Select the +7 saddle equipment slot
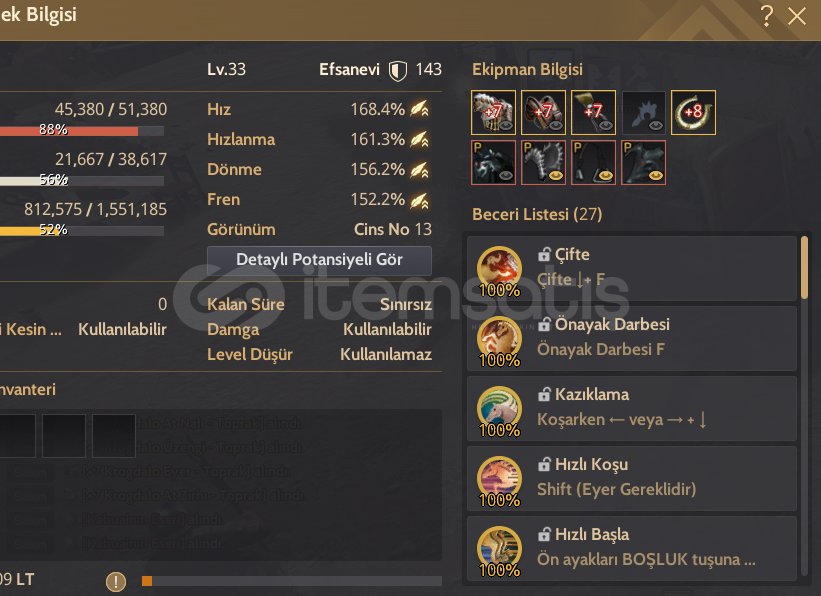Viewport: 821px width, 596px height. coord(543,112)
